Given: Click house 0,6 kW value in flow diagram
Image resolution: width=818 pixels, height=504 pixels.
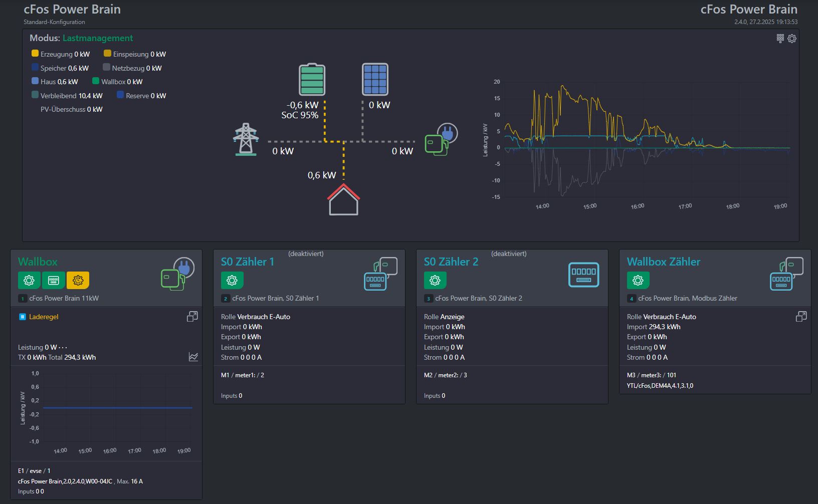Looking at the screenshot, I should (x=322, y=175).
